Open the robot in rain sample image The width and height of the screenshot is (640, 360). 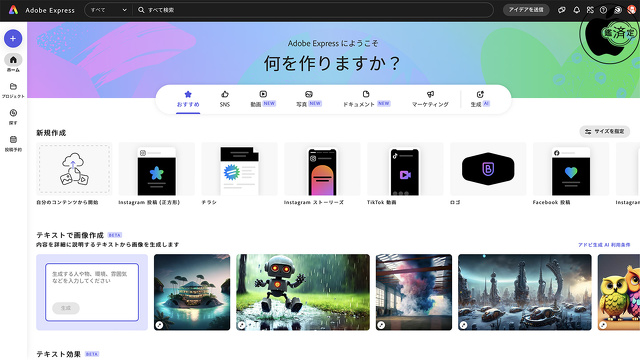coord(303,292)
